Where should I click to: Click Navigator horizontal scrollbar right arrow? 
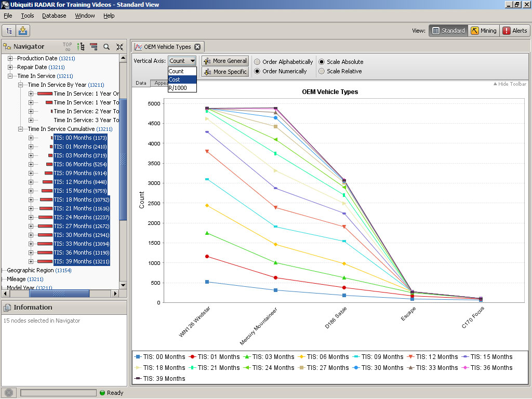[115, 294]
